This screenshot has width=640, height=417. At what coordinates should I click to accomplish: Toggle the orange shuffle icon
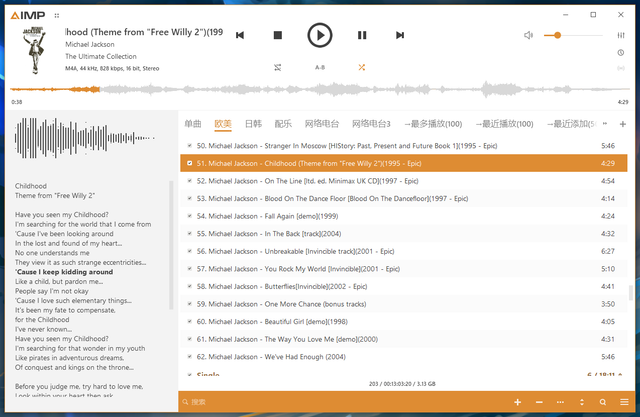[x=362, y=67]
